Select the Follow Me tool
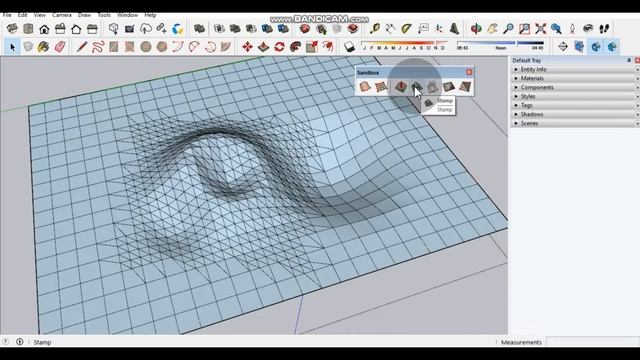The width and height of the screenshot is (640, 360). coord(296,47)
